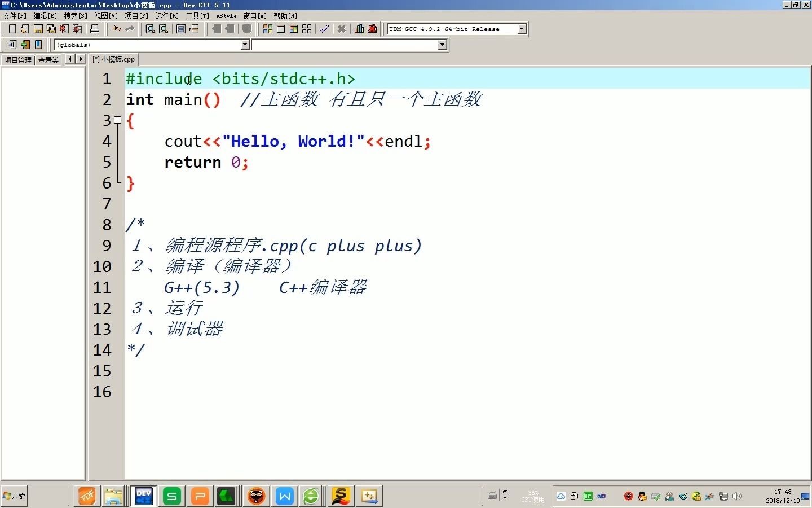Click the orange PDF app taskbar icon
Viewport: 812px width, 508px height.
(x=87, y=496)
